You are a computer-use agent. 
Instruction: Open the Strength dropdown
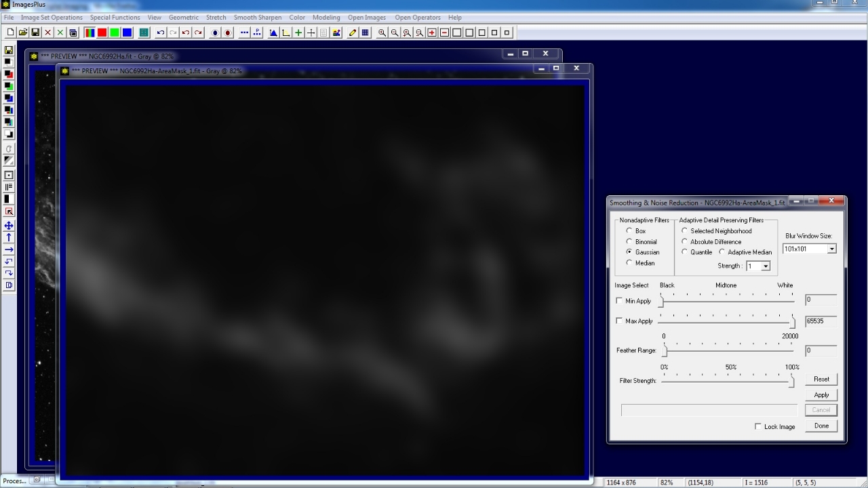point(766,266)
